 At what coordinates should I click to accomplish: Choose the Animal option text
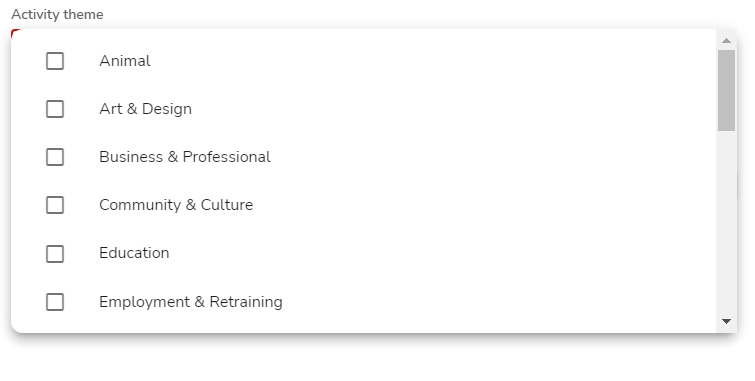point(125,61)
